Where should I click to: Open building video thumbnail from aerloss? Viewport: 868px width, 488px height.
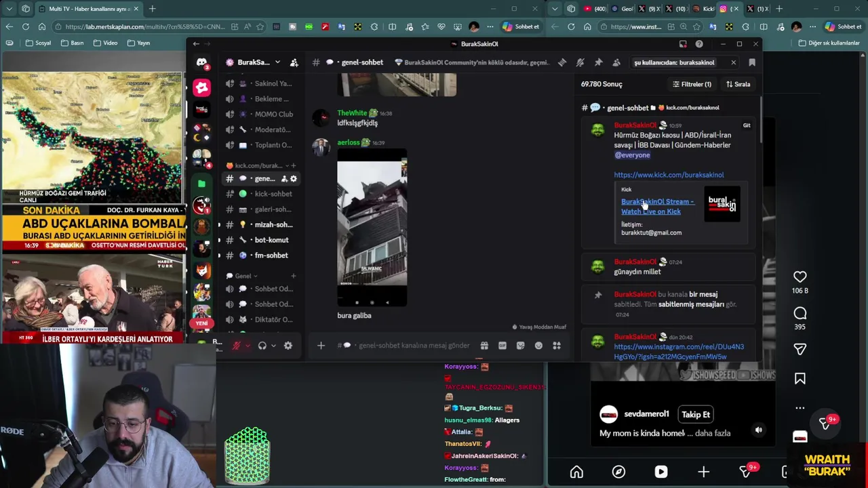tap(372, 228)
